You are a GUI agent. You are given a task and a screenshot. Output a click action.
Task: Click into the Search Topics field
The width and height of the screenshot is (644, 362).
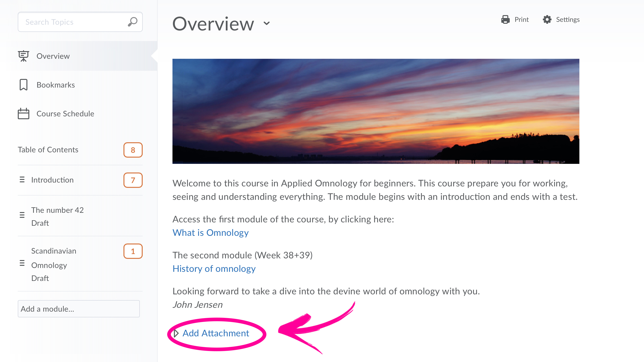[x=73, y=22]
